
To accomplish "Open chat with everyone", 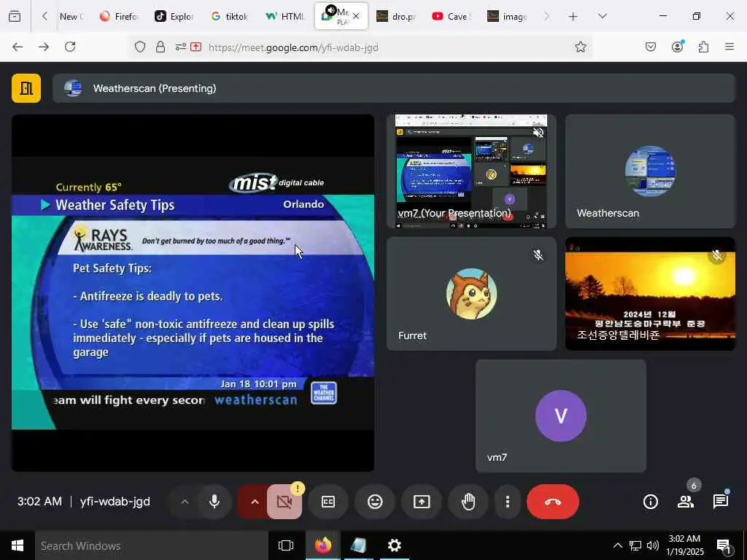I will click(x=720, y=502).
